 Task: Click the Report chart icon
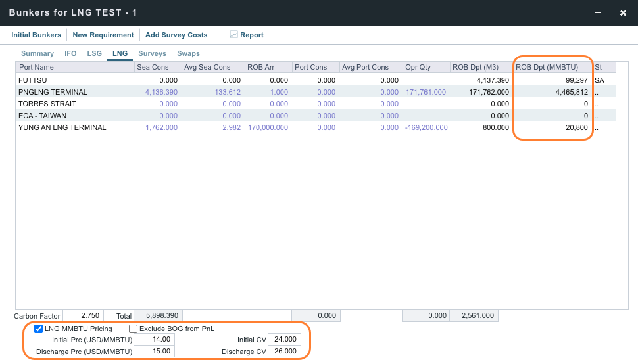point(234,35)
